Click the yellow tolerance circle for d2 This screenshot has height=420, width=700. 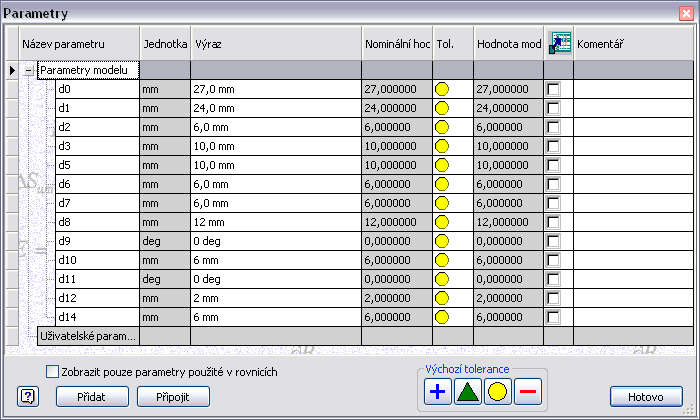[442, 127]
